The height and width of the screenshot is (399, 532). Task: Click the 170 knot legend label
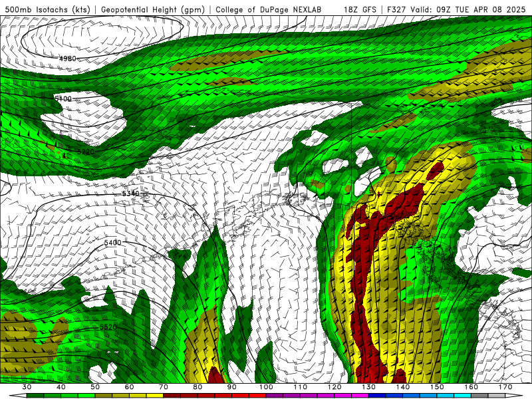505,387
